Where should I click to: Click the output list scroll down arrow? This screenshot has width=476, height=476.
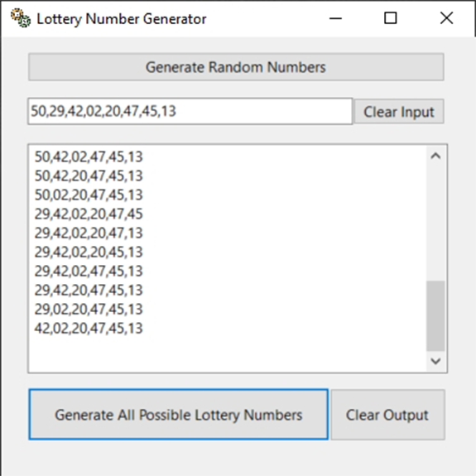pyautogui.click(x=435, y=361)
